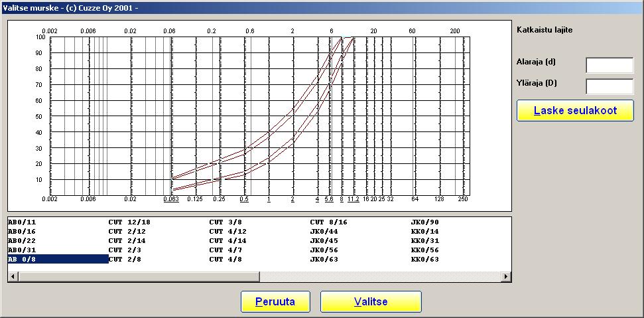Screen dimensions: 644x318
Task: Select KK0/56 in the list
Action: tap(425, 250)
